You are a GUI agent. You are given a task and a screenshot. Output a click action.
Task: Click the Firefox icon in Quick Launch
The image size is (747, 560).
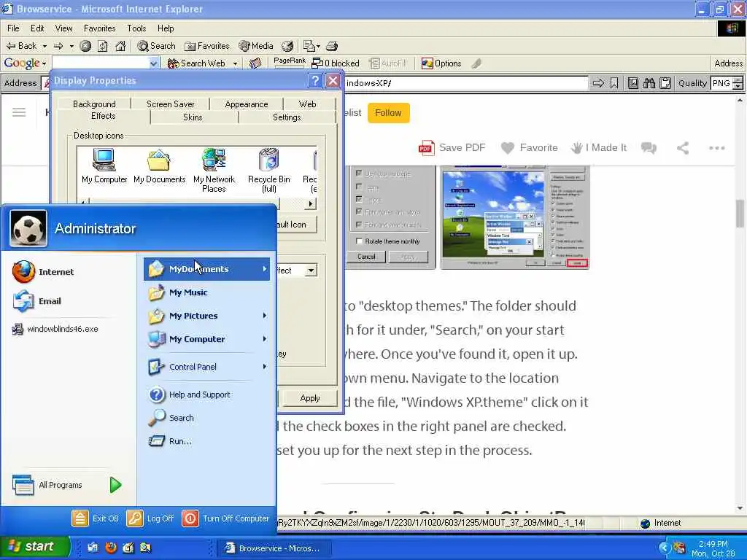(x=111, y=548)
